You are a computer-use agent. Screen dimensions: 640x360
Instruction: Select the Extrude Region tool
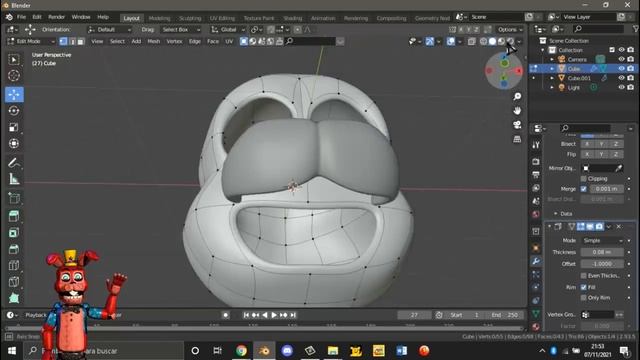click(14, 216)
